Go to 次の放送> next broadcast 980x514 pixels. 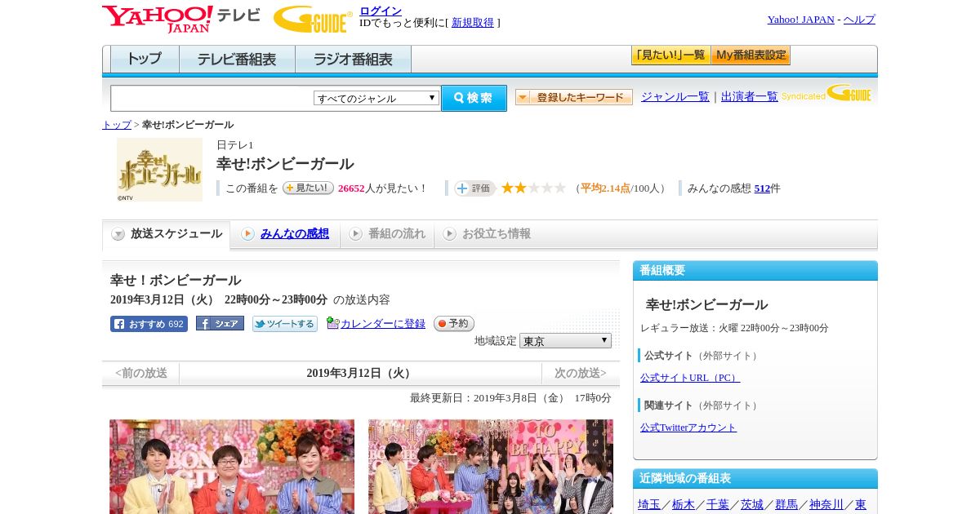580,374
